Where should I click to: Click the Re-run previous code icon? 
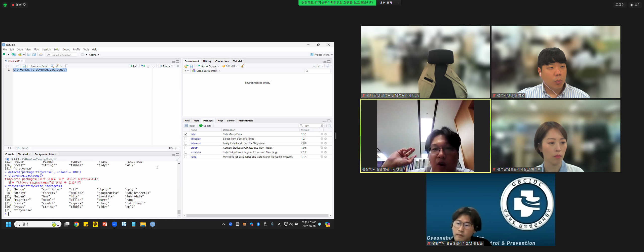pyautogui.click(x=143, y=66)
